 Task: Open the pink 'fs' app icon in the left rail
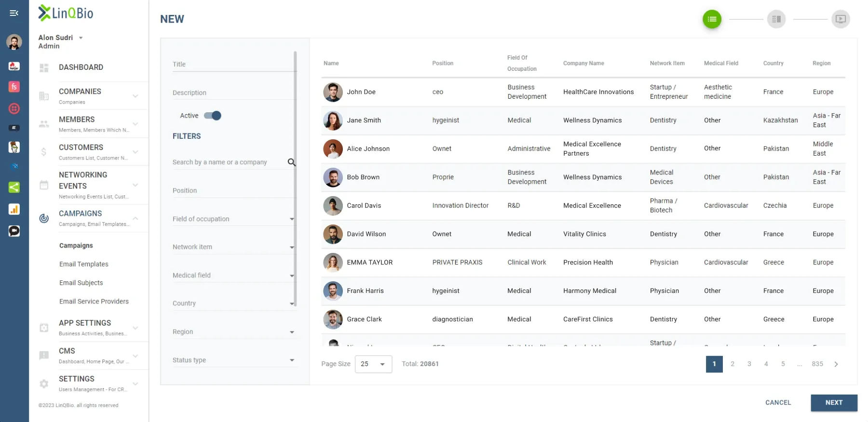coord(14,87)
